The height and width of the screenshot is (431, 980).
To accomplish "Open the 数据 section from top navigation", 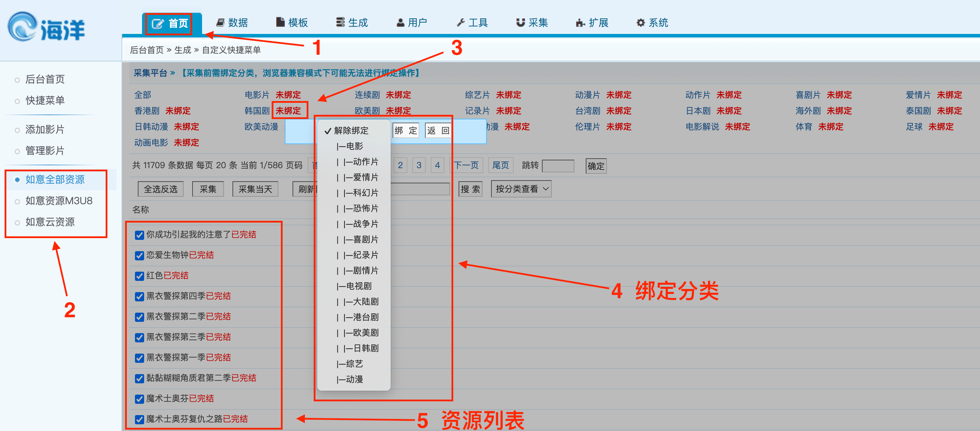I will 232,23.
